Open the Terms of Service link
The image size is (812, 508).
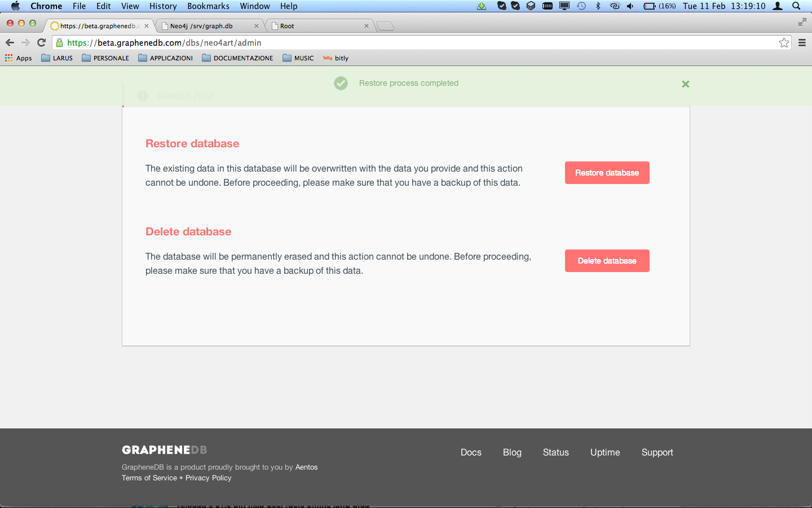(149, 478)
